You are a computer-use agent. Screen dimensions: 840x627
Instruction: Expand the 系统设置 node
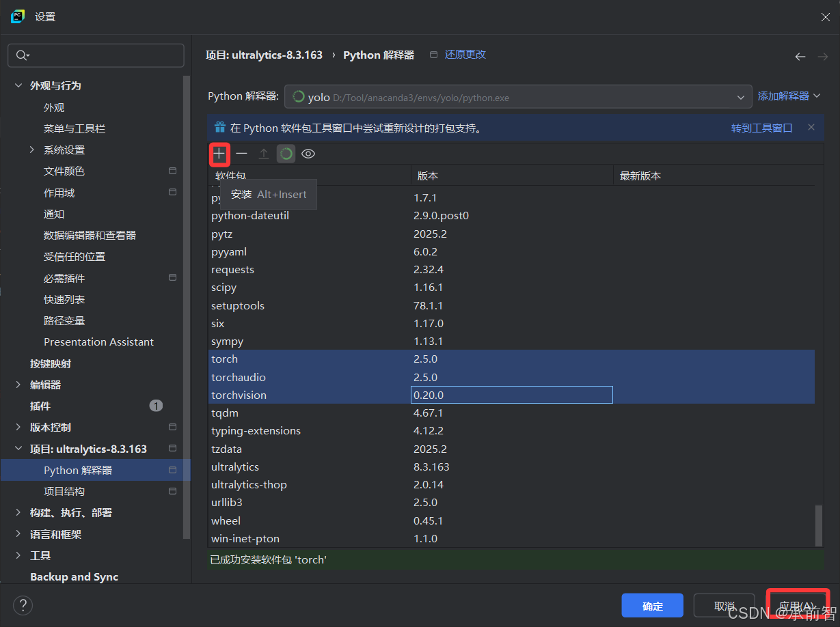tap(32, 150)
